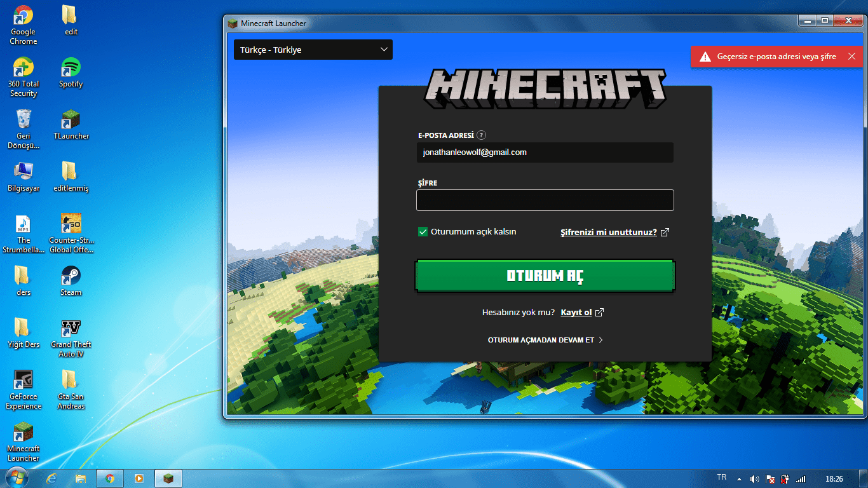868x488 pixels.
Task: Focus the ŞİFRE password field
Action: [x=545, y=200]
